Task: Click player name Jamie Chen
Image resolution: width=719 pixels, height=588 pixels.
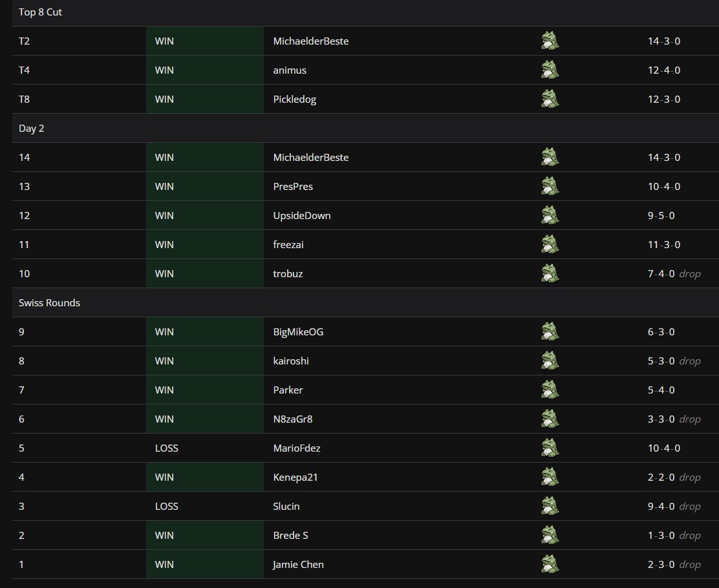Action: click(298, 565)
